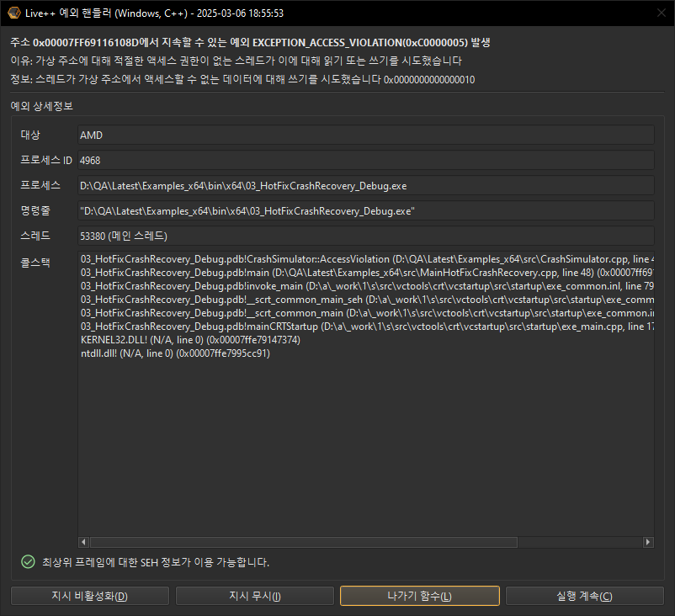The width and height of the screenshot is (675, 616).
Task: Select the __scrt_common_main_seh callstack line
Action: coord(367,300)
